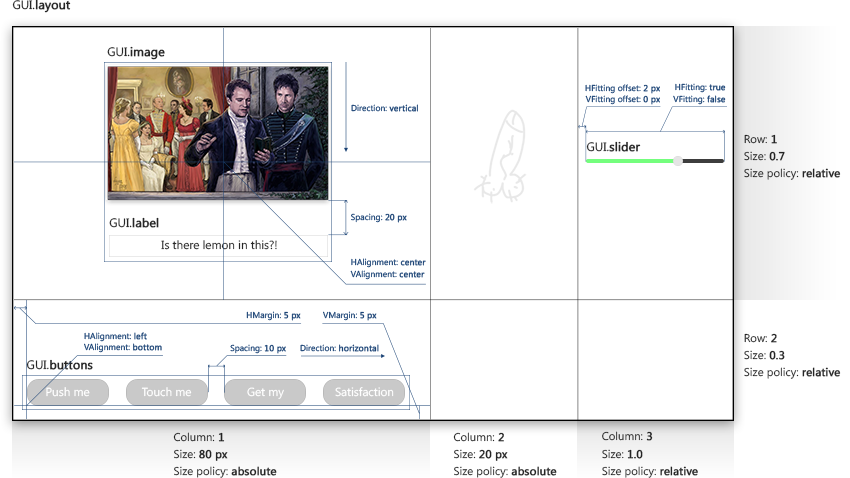Click the 'GUI.image' heading
This screenshot has width=850, height=478.
(x=136, y=52)
